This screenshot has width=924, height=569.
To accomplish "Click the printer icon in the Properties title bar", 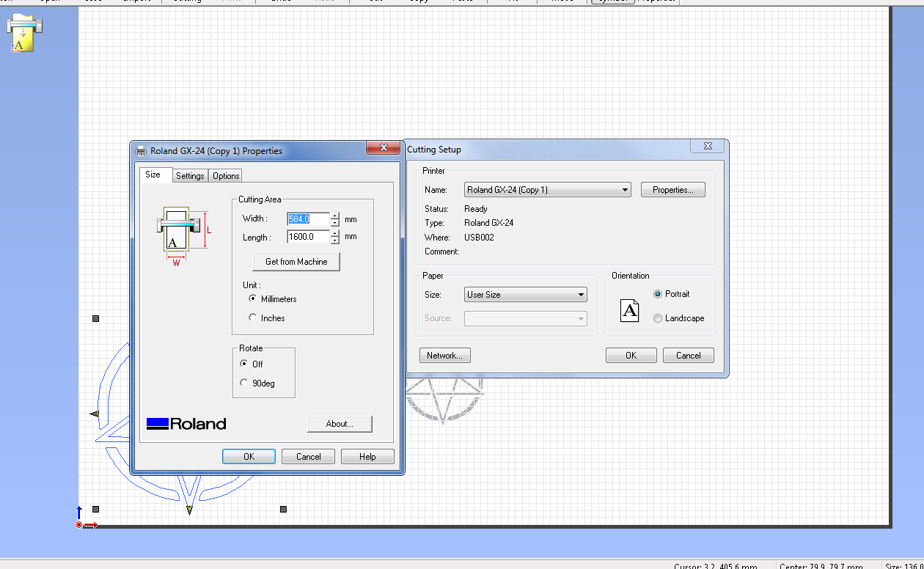I will coord(141,150).
